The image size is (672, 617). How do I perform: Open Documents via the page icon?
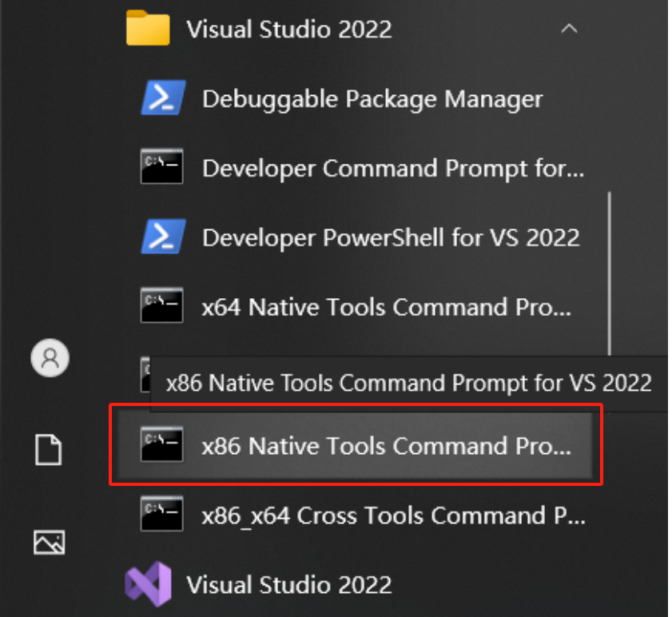click(x=49, y=450)
